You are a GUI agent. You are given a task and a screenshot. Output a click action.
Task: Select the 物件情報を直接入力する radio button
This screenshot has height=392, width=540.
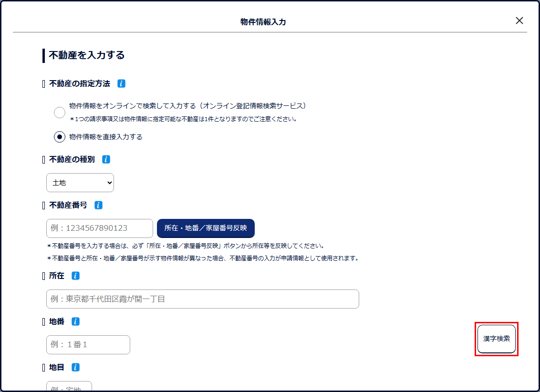point(60,137)
